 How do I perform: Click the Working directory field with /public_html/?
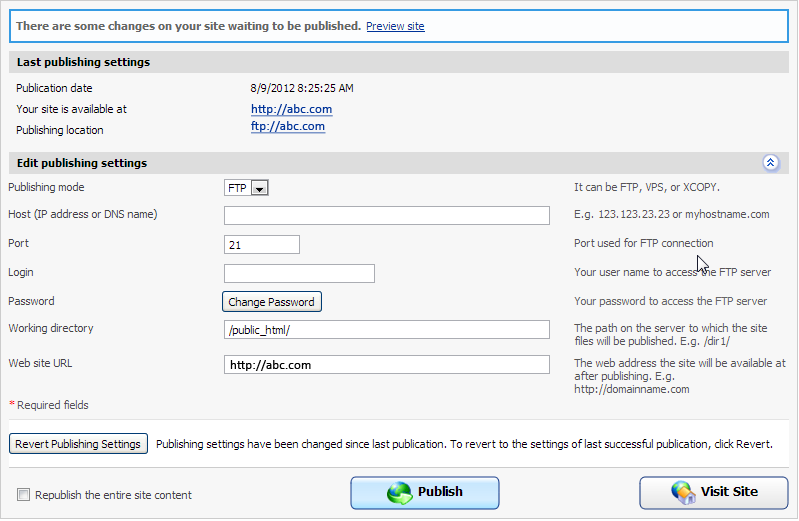386,330
